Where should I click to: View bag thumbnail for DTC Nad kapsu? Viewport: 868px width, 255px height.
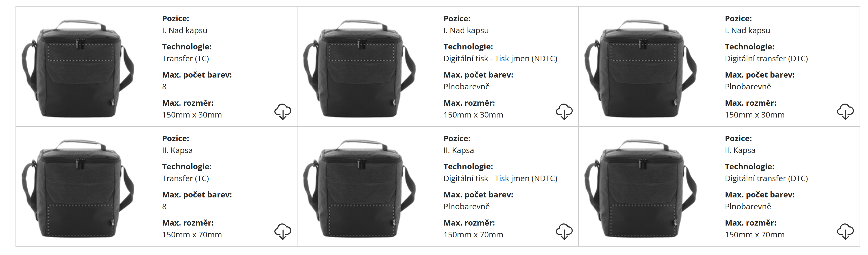(x=641, y=68)
